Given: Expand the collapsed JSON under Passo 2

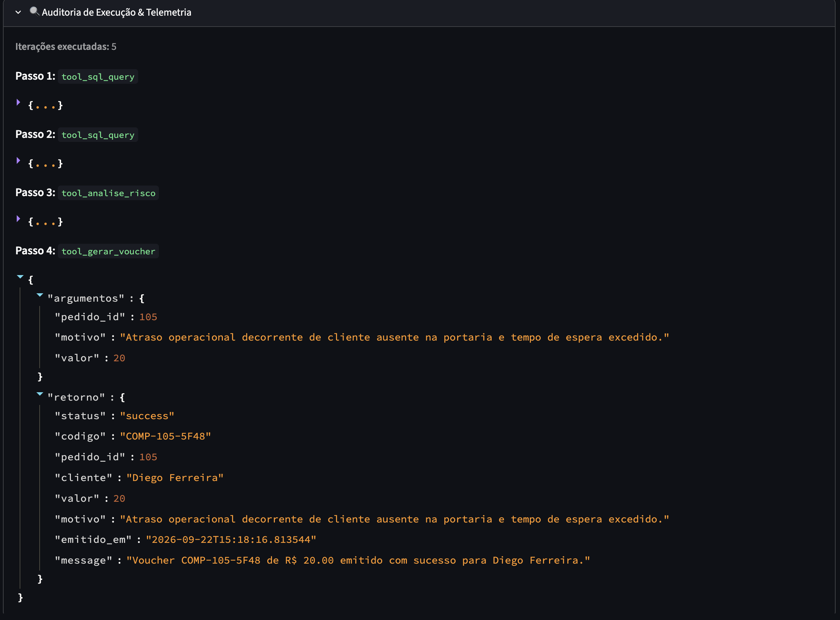Looking at the screenshot, I should 19,160.
